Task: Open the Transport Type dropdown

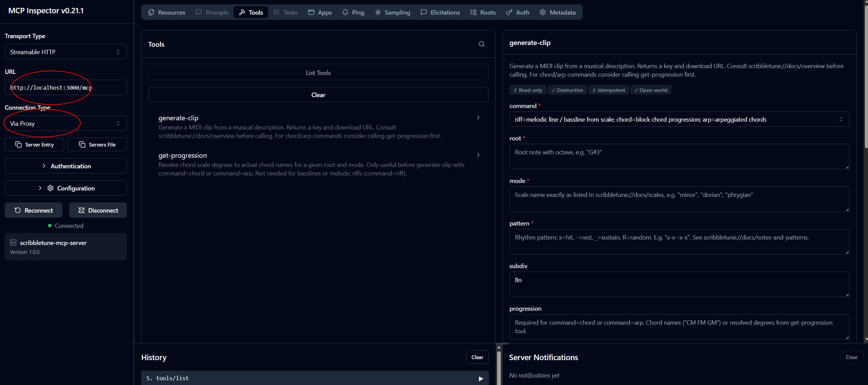Action: (65, 51)
